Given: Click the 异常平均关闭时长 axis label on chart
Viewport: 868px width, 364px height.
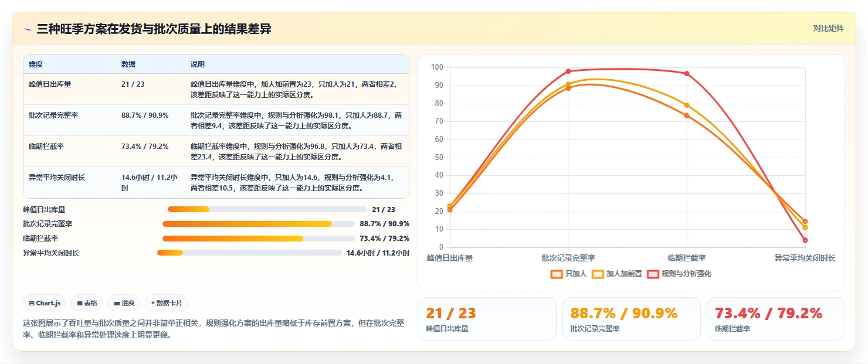Looking at the screenshot, I should tap(805, 258).
